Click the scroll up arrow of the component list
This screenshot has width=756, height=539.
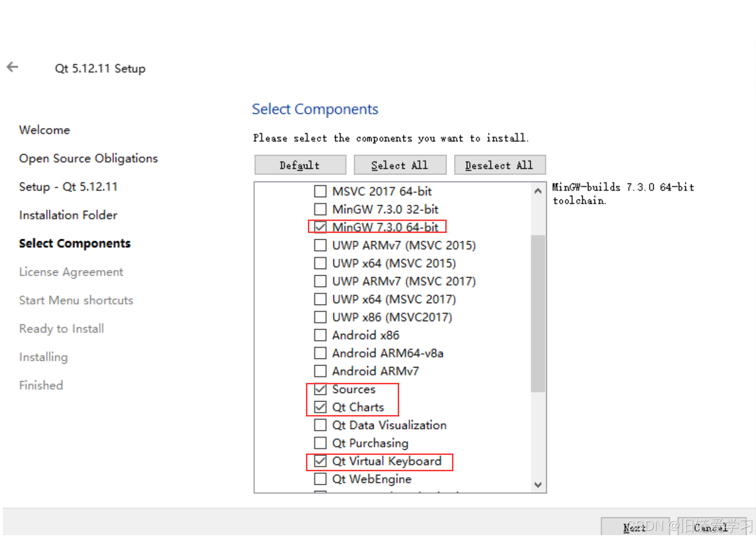pos(538,191)
